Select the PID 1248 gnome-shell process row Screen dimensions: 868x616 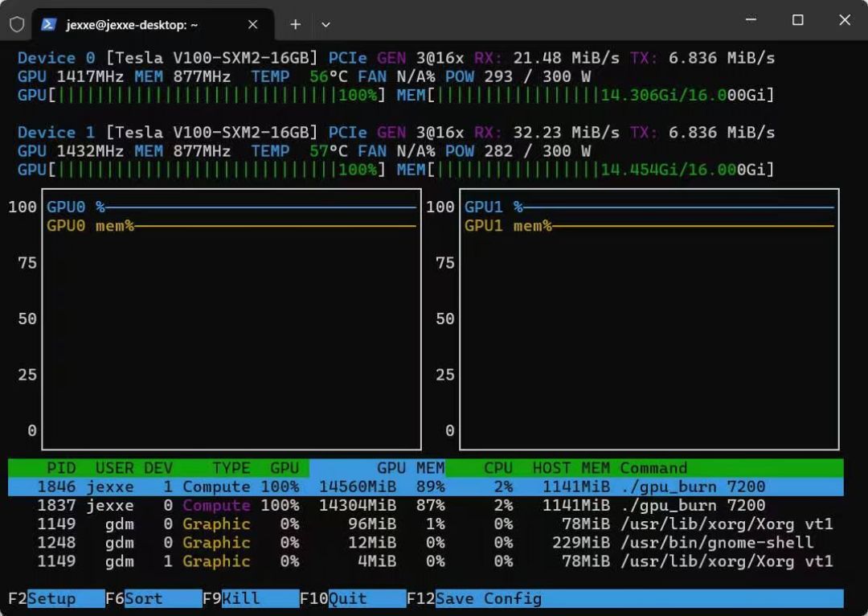point(426,542)
